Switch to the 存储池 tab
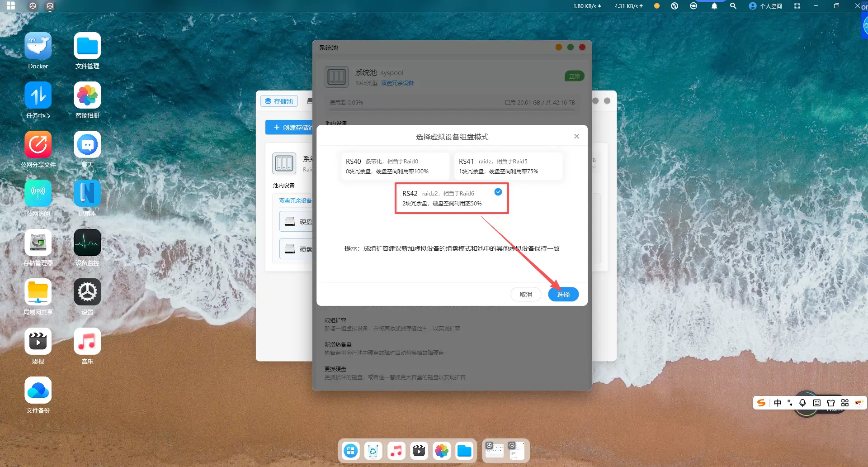This screenshot has height=467, width=868. [x=279, y=101]
